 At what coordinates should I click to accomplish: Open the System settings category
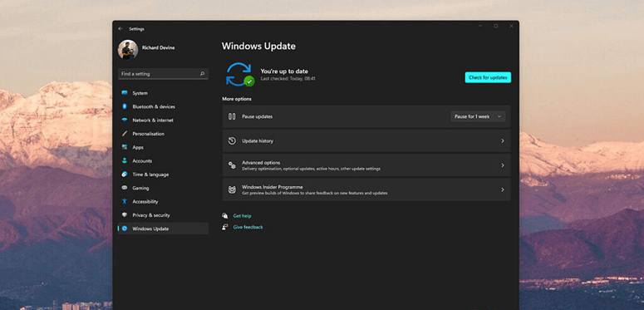tap(163, 93)
